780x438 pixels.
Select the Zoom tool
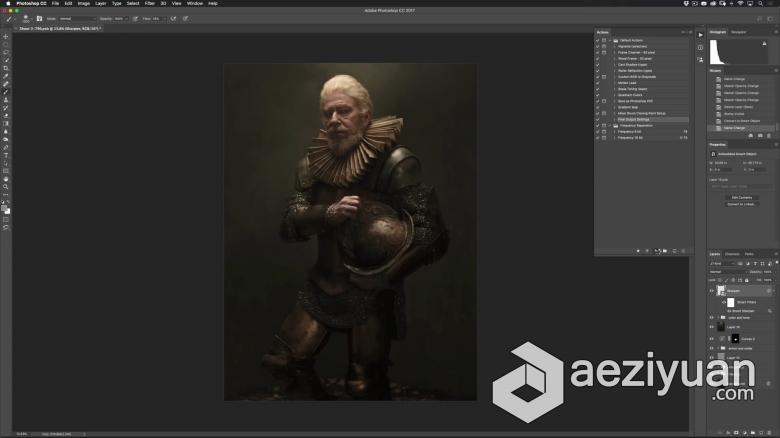[5, 187]
